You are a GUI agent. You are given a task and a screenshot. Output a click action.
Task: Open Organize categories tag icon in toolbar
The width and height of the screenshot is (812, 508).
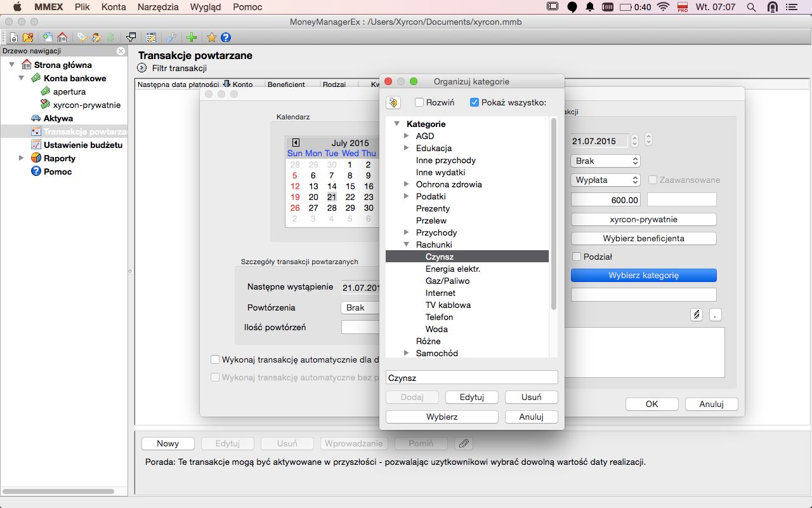(x=82, y=37)
